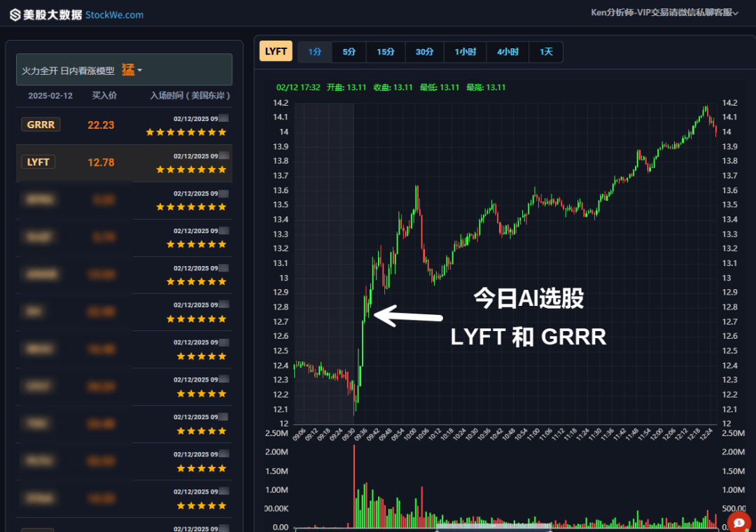Screen dimensions: 756x532
Task: Click the tallest red volume bar
Action: (354, 486)
